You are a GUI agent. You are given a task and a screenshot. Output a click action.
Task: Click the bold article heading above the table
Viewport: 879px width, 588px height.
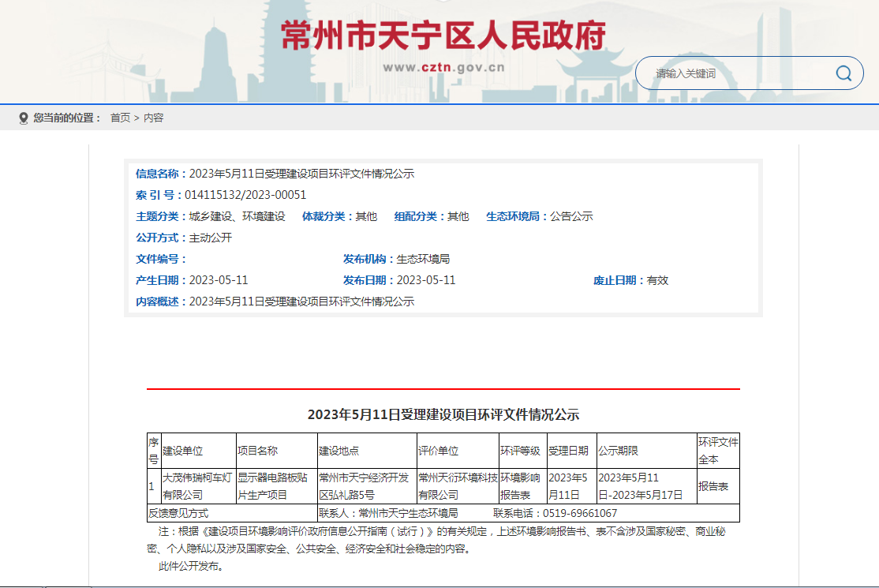pos(443,414)
